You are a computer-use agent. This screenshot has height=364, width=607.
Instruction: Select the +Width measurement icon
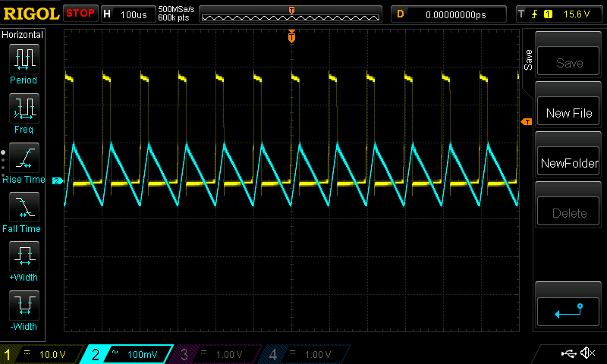[x=24, y=256]
